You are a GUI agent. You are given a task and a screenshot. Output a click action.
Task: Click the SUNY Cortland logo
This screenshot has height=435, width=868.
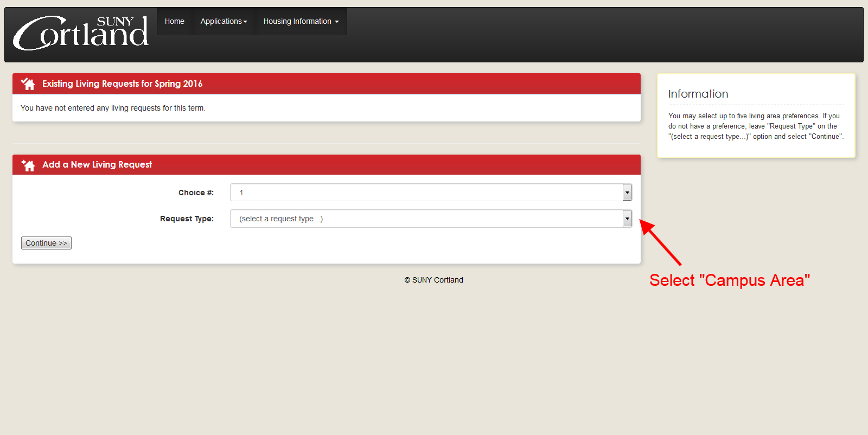click(80, 33)
